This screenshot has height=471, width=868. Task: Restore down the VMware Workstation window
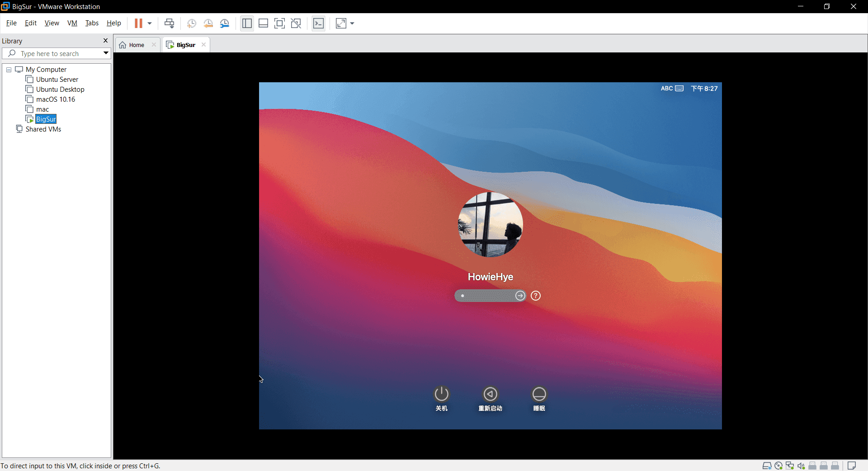click(827, 6)
